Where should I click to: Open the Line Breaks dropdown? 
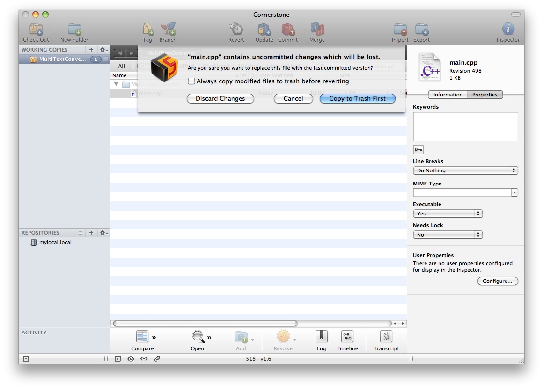pos(465,170)
